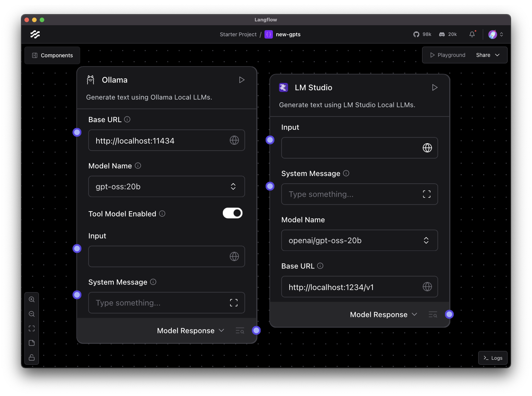Click the zoom in canvas icon

pyautogui.click(x=32, y=299)
